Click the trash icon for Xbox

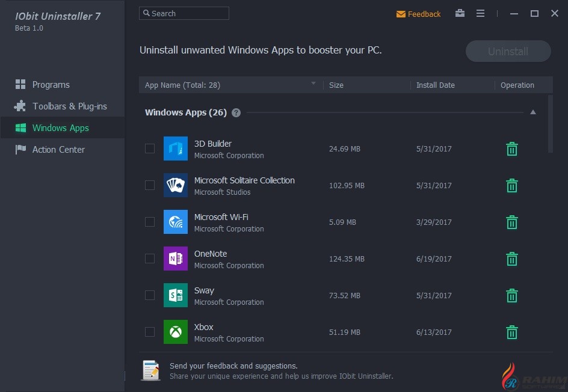tap(511, 332)
